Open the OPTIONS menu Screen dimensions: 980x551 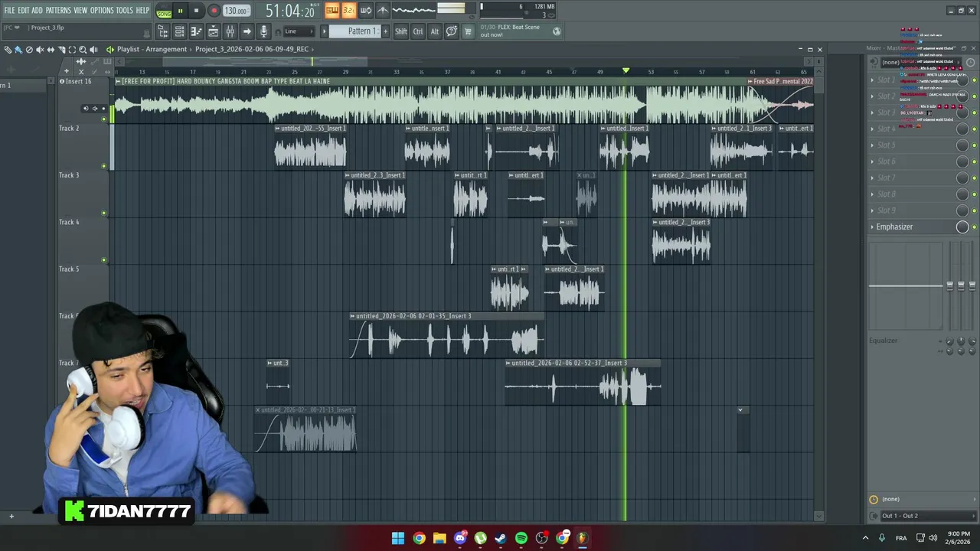click(102, 10)
